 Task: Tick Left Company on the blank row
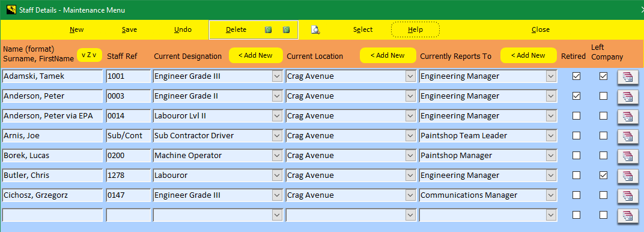click(x=603, y=215)
